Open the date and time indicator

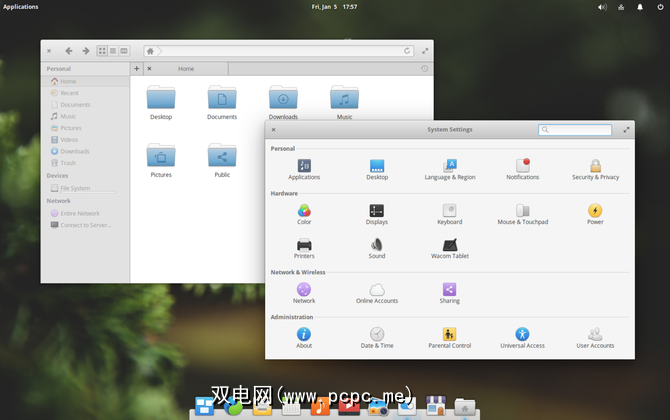pyautogui.click(x=334, y=7)
